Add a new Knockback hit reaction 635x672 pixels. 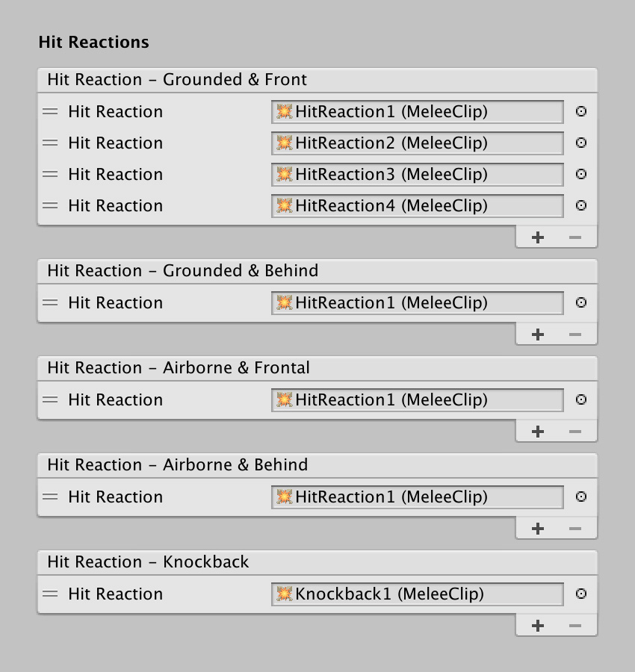click(538, 626)
